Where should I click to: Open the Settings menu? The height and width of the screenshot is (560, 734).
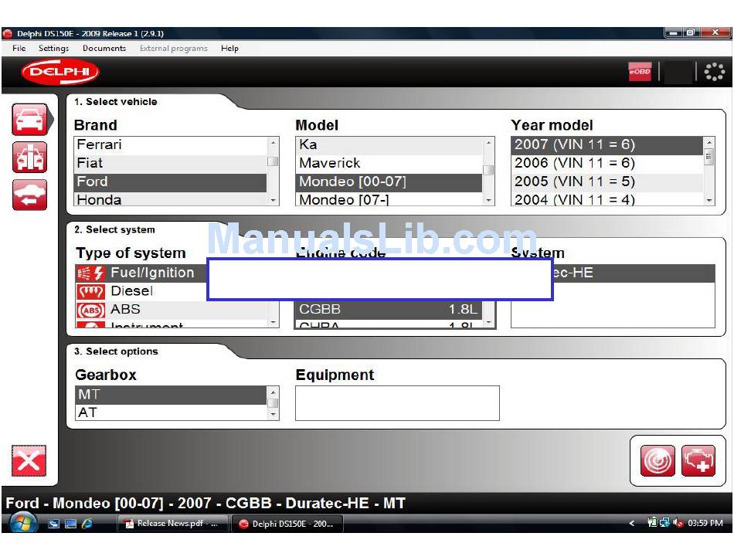coord(54,48)
